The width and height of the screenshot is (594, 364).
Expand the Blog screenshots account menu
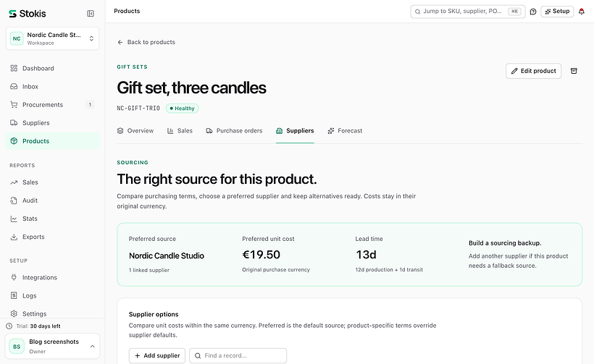(52, 346)
